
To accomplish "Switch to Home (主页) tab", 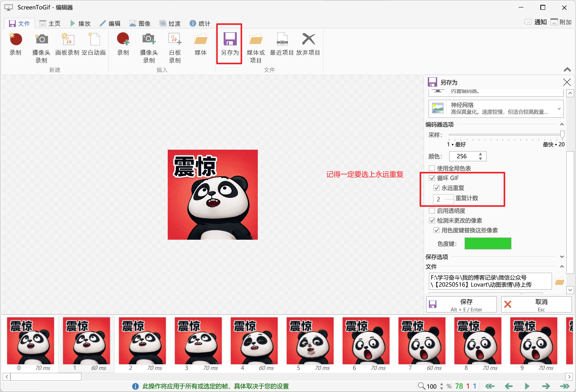I will coord(50,23).
